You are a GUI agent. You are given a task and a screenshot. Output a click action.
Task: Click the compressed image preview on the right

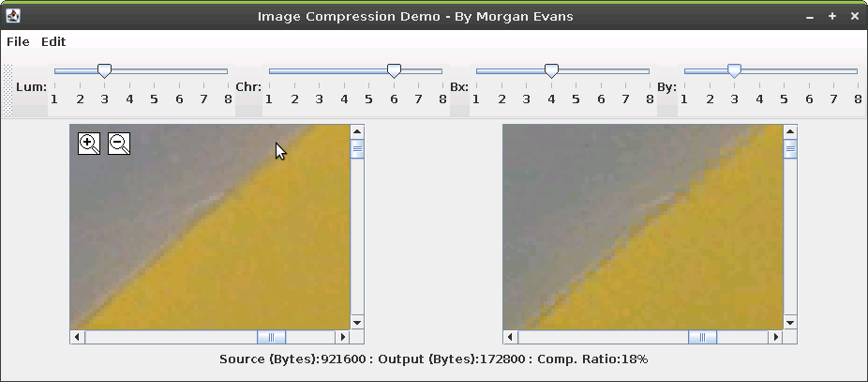click(x=643, y=227)
